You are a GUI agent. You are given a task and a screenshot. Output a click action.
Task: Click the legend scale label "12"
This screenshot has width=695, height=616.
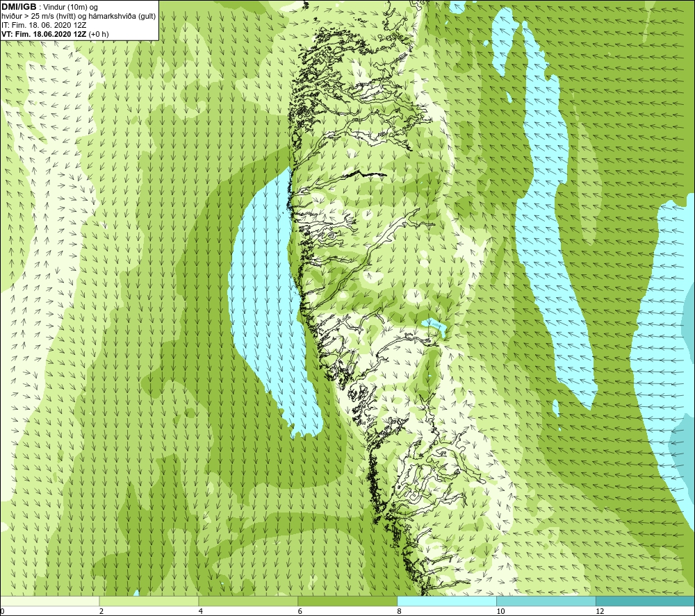point(600,611)
